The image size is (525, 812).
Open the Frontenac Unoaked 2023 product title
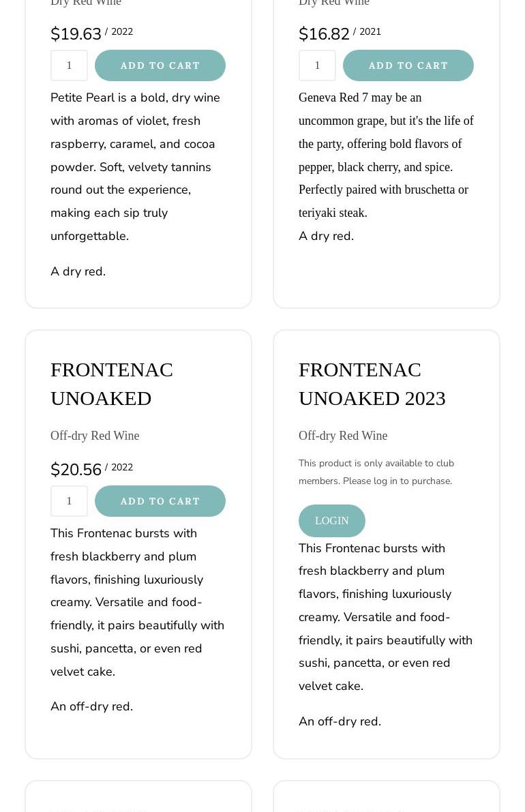[372, 383]
